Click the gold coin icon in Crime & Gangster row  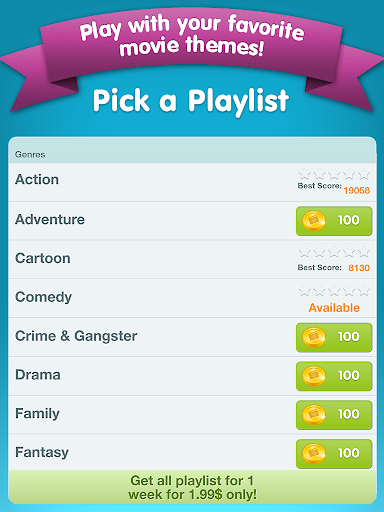coord(314,337)
